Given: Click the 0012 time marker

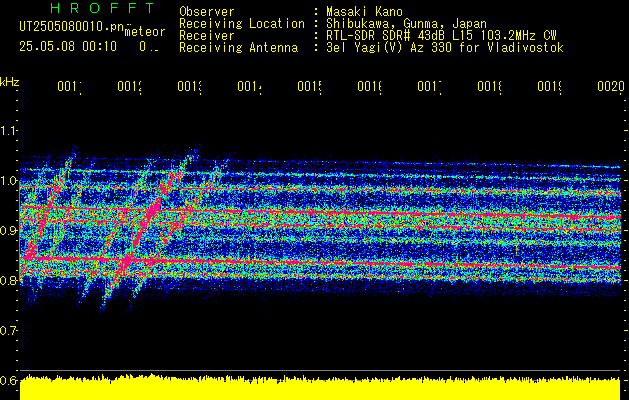Looking at the screenshot, I should pyautogui.click(x=130, y=86).
